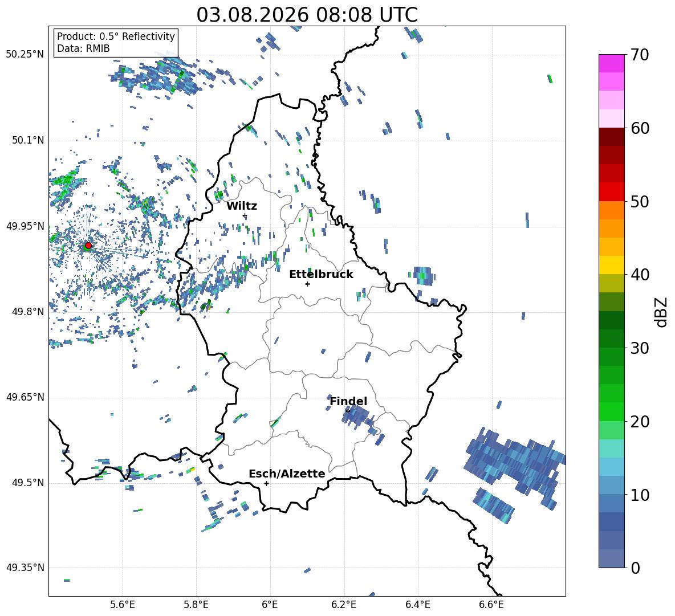The image size is (675, 616).
Task: Select the Wiltz city label
Action: tap(242, 206)
